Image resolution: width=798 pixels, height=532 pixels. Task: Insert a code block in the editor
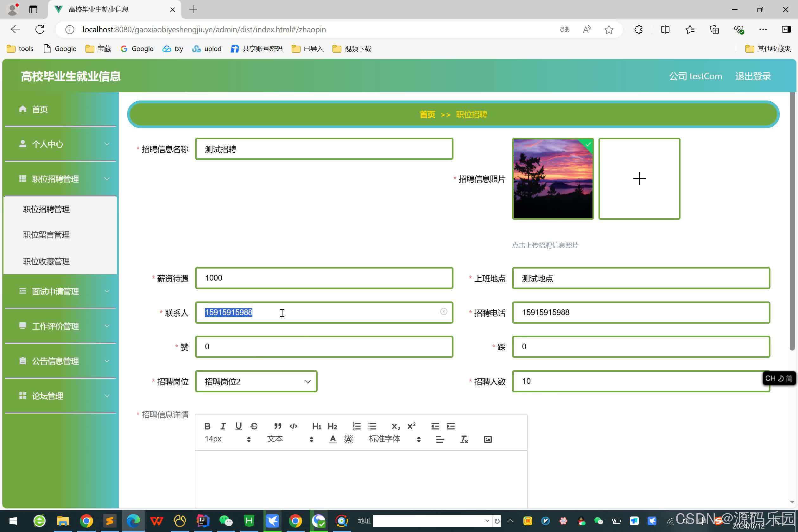point(293,426)
